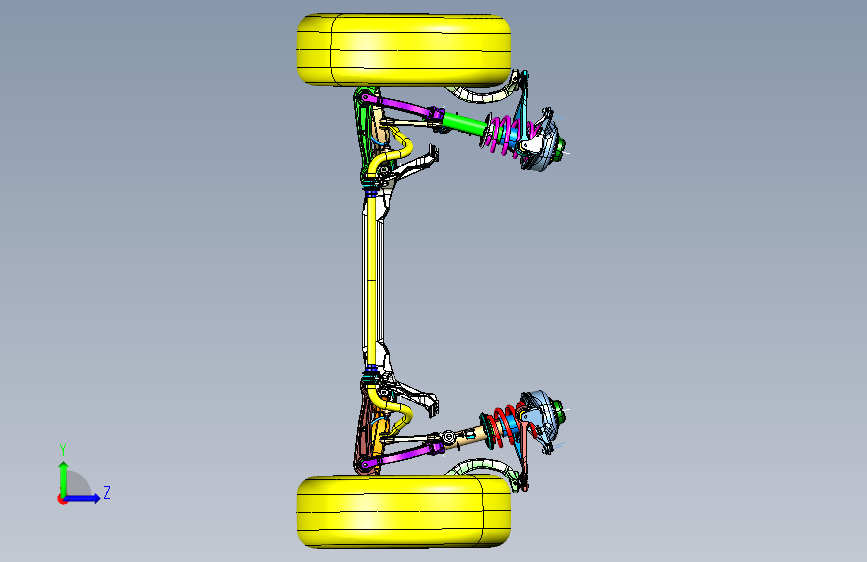Image resolution: width=867 pixels, height=562 pixels.
Task: Pick the purple control arm near top tire
Action: click(x=401, y=106)
